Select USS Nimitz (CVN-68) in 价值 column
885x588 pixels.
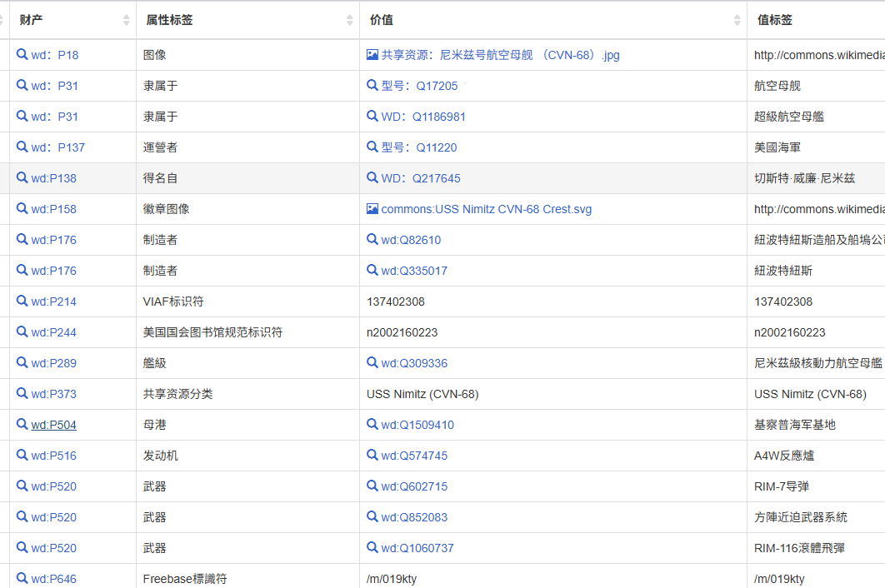[x=422, y=394]
